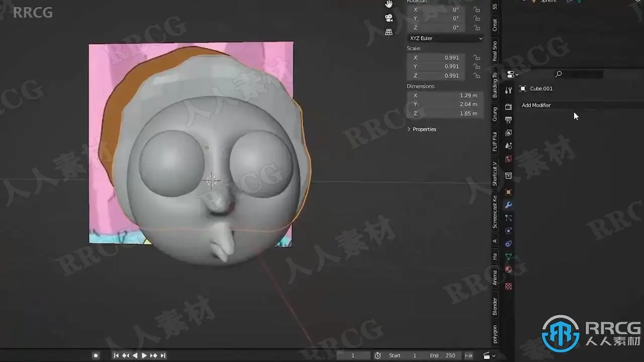
Task: Open the Add Modifier dropdown
Action: (x=581, y=105)
